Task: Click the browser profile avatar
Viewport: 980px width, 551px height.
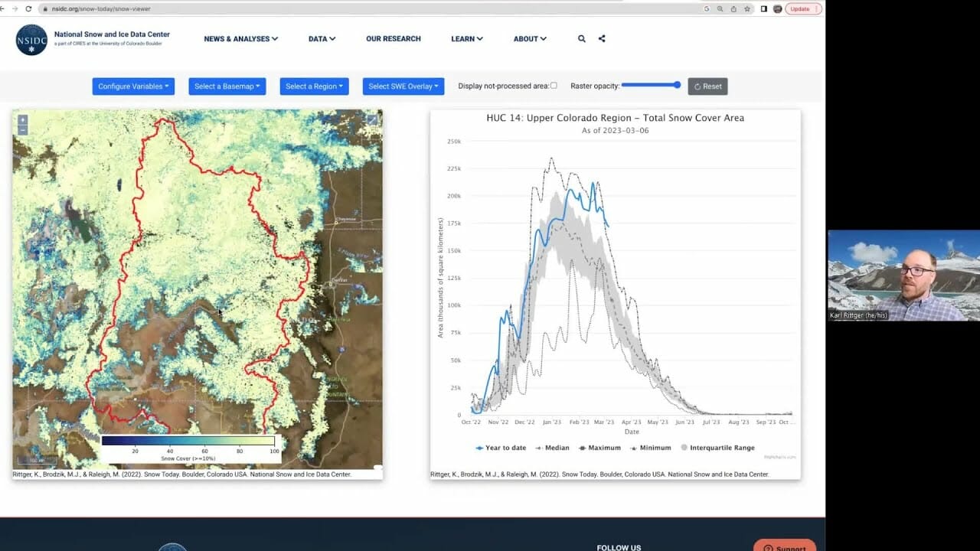Action: coord(777,8)
